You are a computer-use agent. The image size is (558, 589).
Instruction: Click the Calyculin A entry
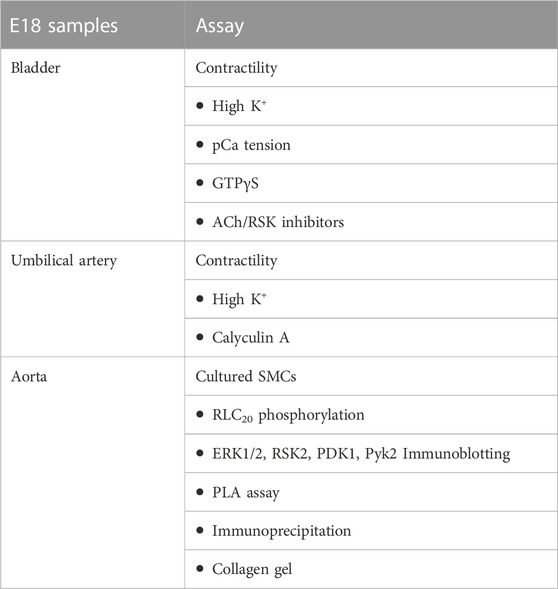[371, 337]
